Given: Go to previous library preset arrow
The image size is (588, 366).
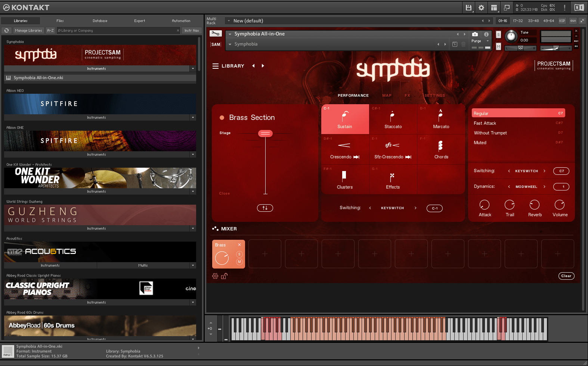Looking at the screenshot, I should click(253, 66).
